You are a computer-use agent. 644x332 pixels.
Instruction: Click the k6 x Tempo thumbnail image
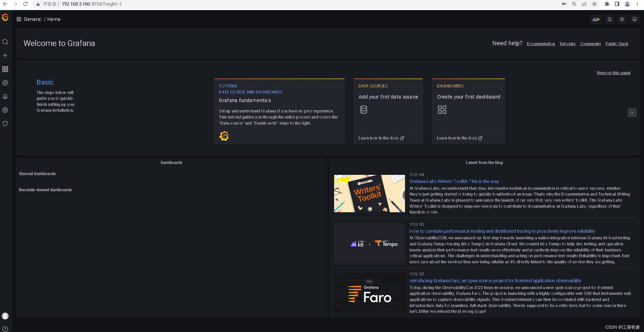click(369, 243)
